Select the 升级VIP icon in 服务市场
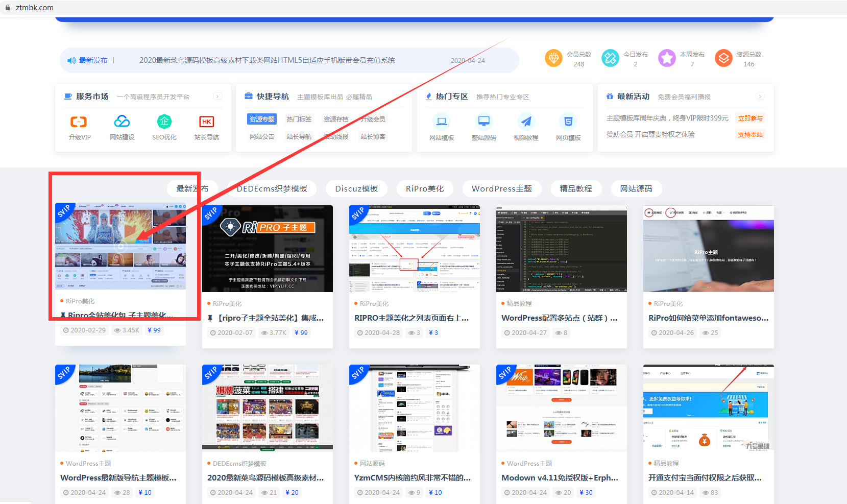847x504 pixels. (79, 123)
